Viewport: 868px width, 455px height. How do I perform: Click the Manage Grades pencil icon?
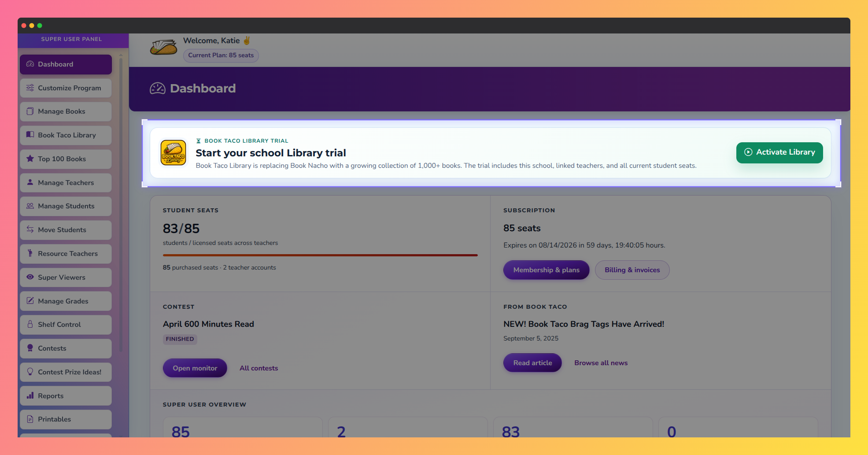(30, 301)
